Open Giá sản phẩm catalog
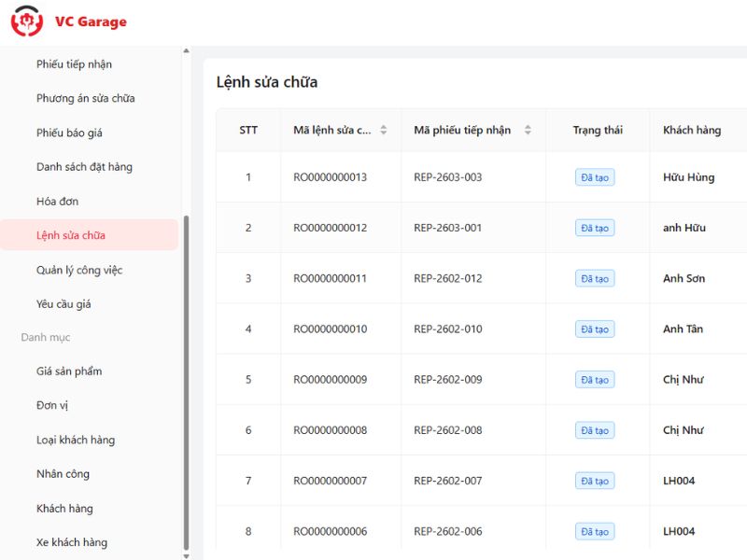Screen dimensions: 747x560 (69, 371)
